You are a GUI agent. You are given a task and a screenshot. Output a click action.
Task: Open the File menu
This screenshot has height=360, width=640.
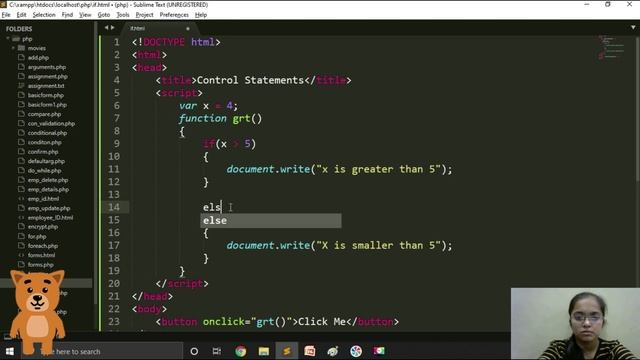tap(6, 15)
